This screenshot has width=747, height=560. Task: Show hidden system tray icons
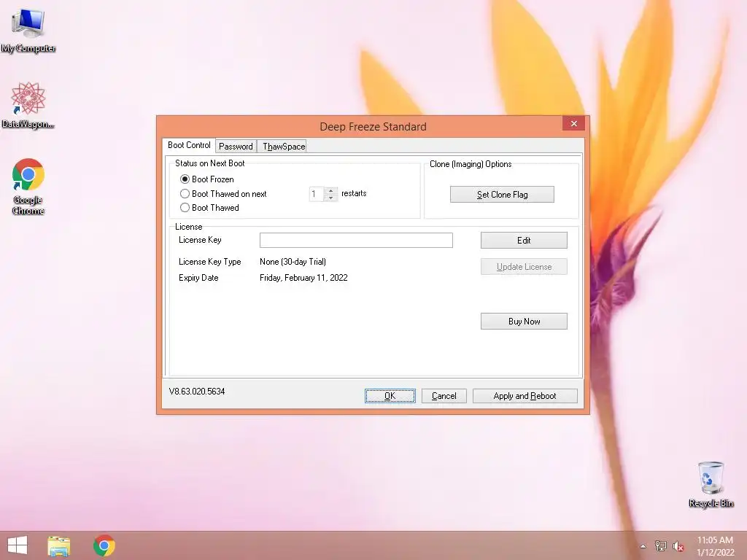pos(643,546)
